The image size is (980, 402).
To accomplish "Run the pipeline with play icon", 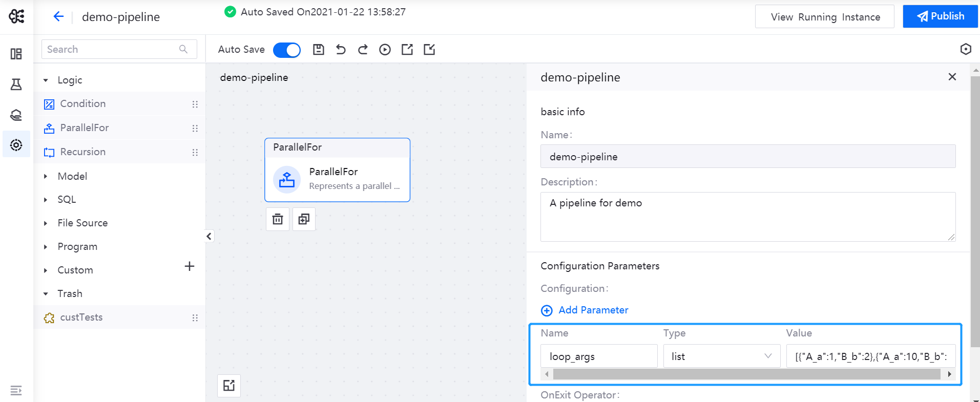I will coord(385,49).
